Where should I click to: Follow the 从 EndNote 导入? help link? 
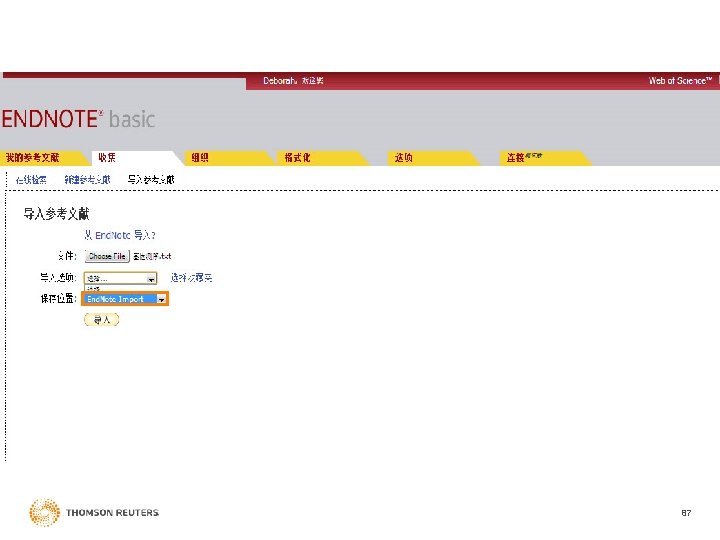coord(120,235)
